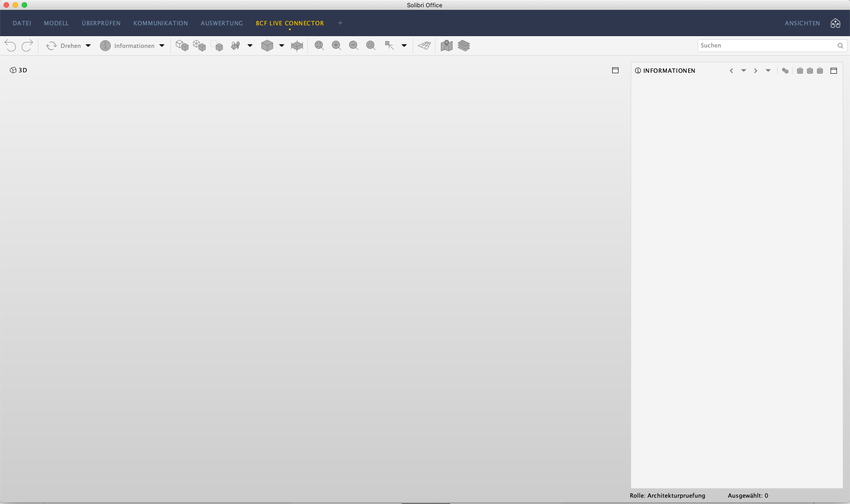Click the Ausgewählt: 0 status text
Image resolution: width=850 pixels, height=504 pixels.
click(748, 495)
